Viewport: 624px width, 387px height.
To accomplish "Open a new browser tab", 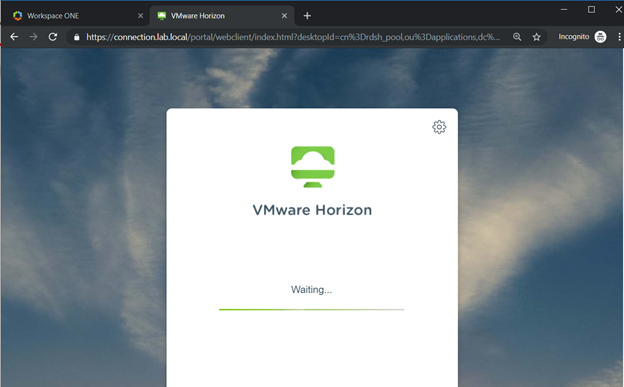I will 307,16.
